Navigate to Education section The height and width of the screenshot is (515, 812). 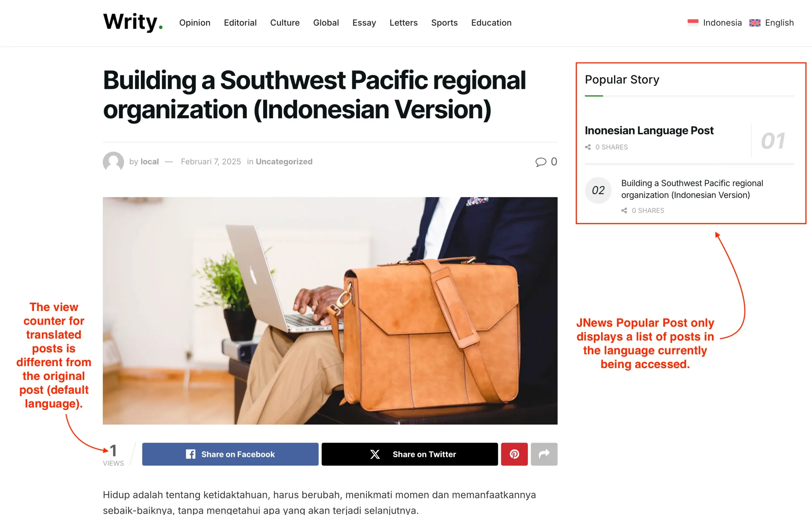[491, 23]
